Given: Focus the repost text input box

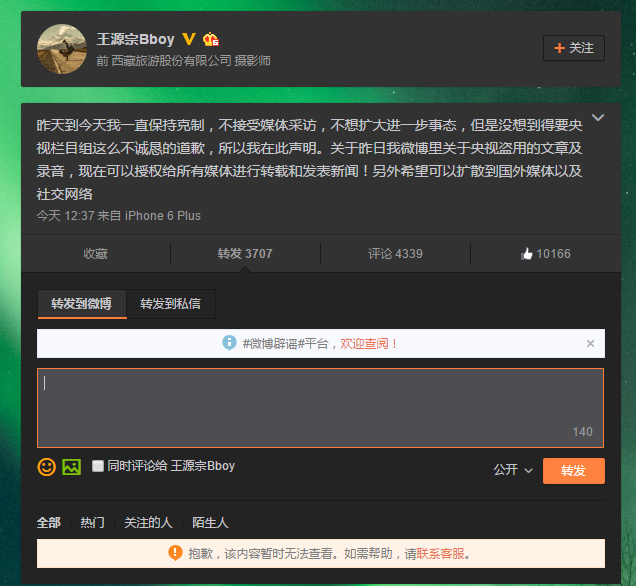Looking at the screenshot, I should [x=320, y=408].
